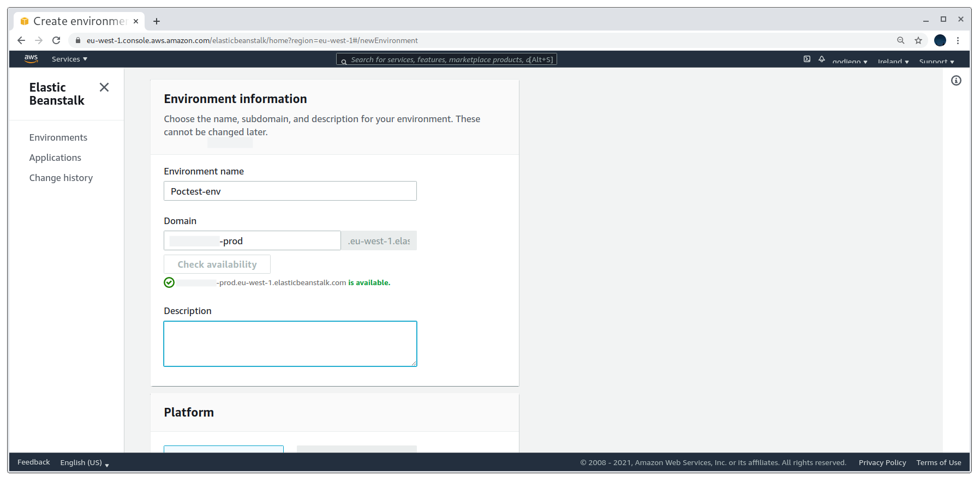The width and height of the screenshot is (980, 482).
Task: Open Change history in the sidebar
Action: pyautogui.click(x=61, y=178)
